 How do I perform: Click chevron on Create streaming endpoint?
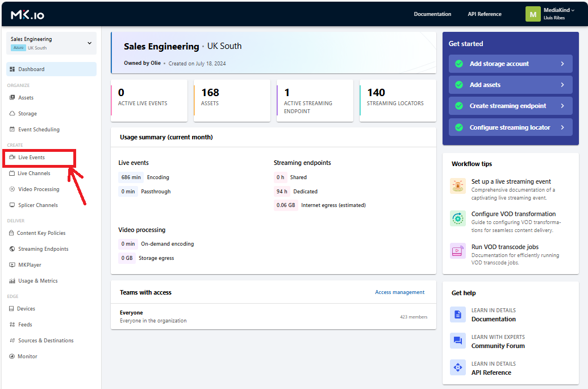click(562, 106)
